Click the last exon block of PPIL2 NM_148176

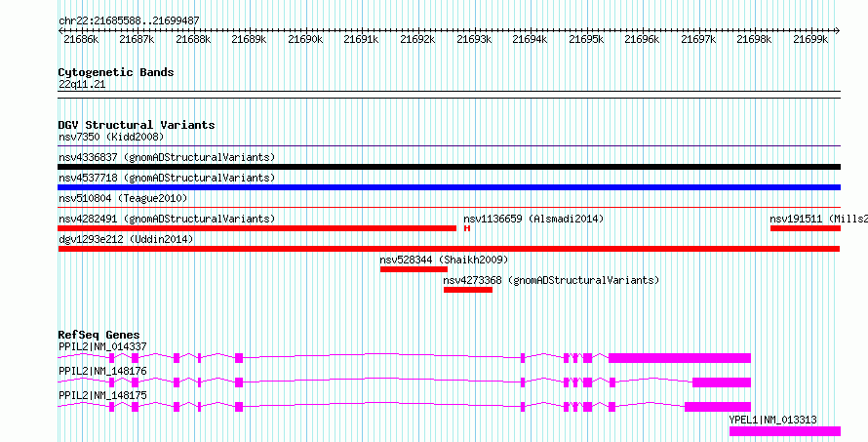coord(722,382)
